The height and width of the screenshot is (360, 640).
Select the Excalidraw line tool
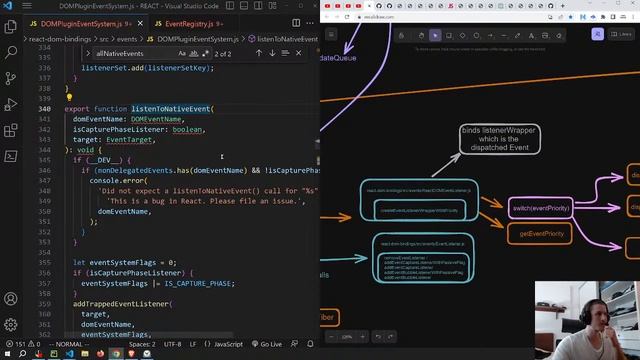tap(504, 36)
